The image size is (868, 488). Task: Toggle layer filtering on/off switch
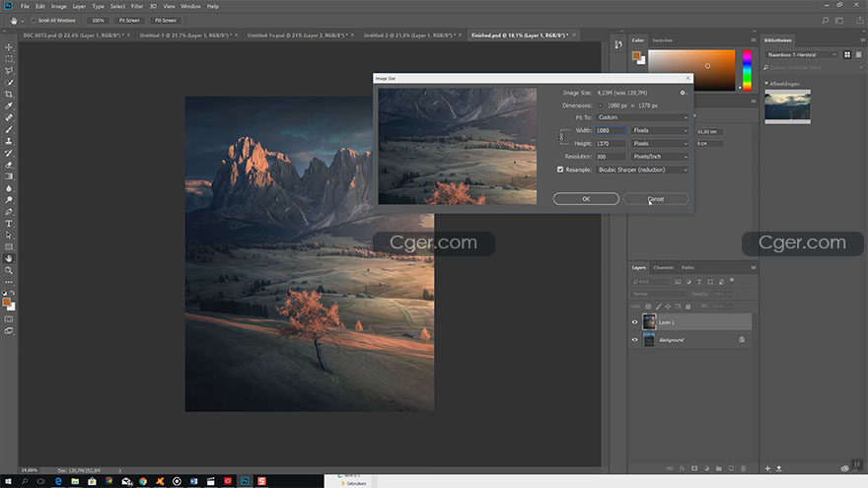(x=732, y=281)
